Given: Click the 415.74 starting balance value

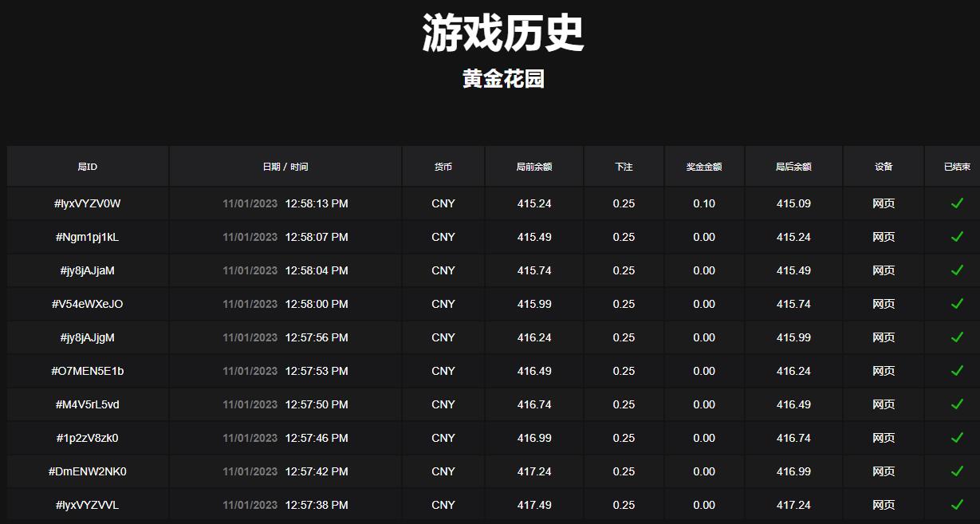Looking at the screenshot, I should [x=534, y=270].
